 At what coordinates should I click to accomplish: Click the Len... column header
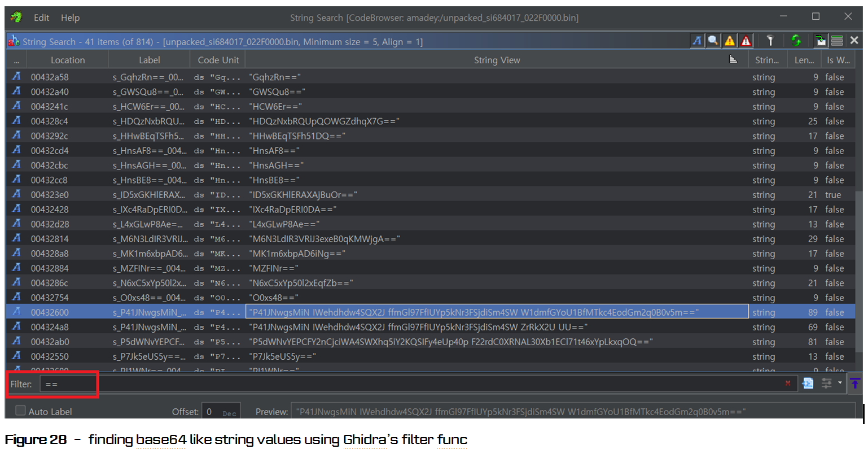[x=804, y=60]
